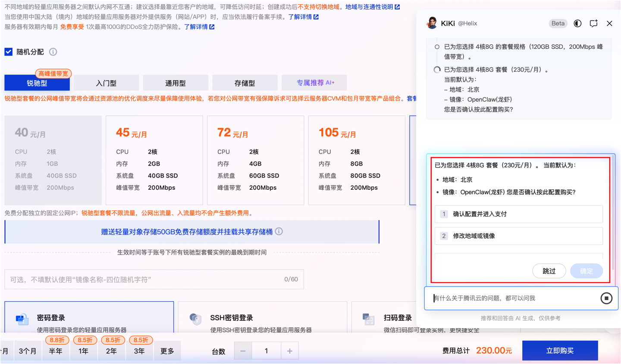
Task: Toggle dark mode in the KiKi panel
Action: tap(577, 24)
